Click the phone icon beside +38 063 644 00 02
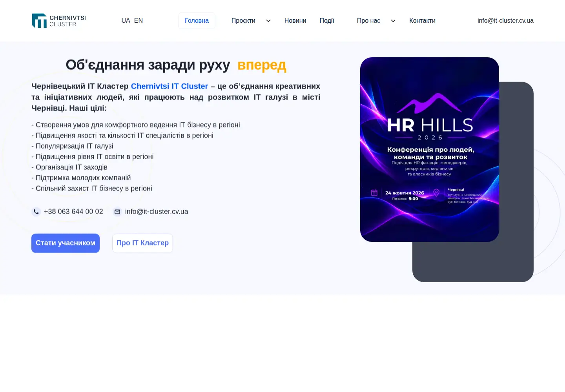 [36, 212]
